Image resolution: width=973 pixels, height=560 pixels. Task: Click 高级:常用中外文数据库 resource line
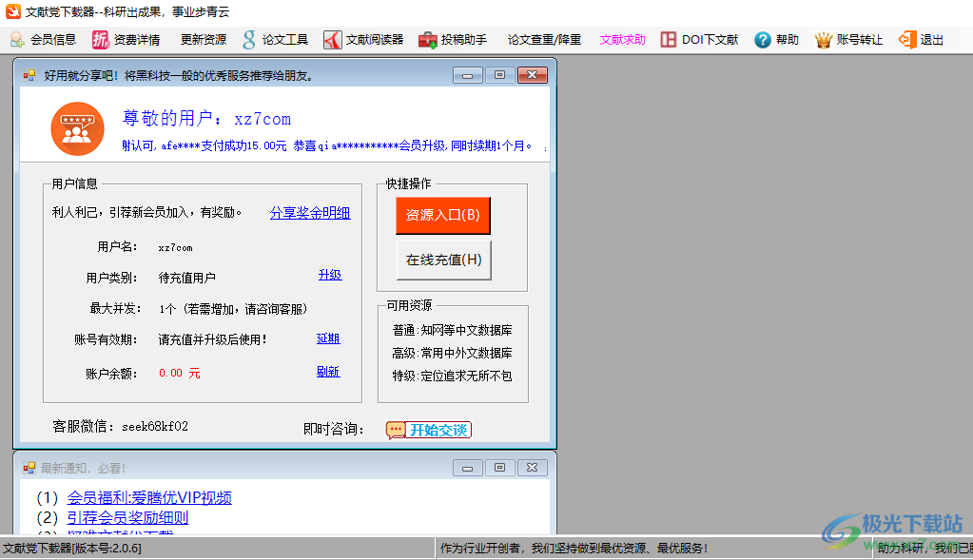pyautogui.click(x=453, y=354)
